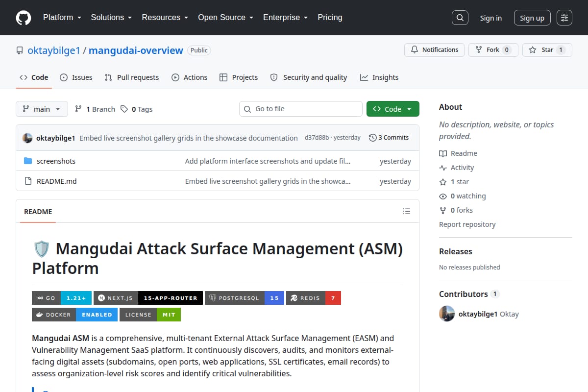Click the file icon beside README.md

point(28,181)
